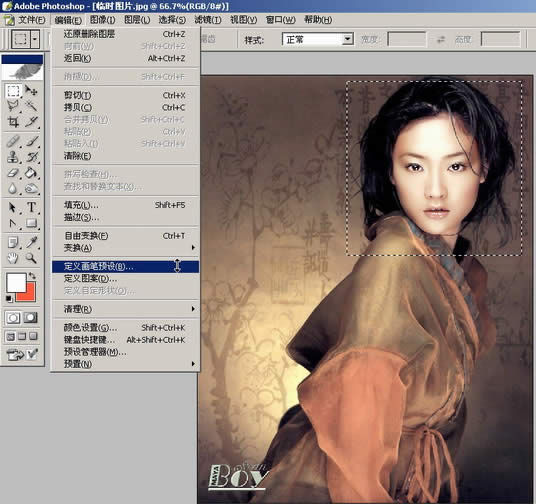Select the Move tool
Viewport: 536px width, 504px height.
(31, 91)
